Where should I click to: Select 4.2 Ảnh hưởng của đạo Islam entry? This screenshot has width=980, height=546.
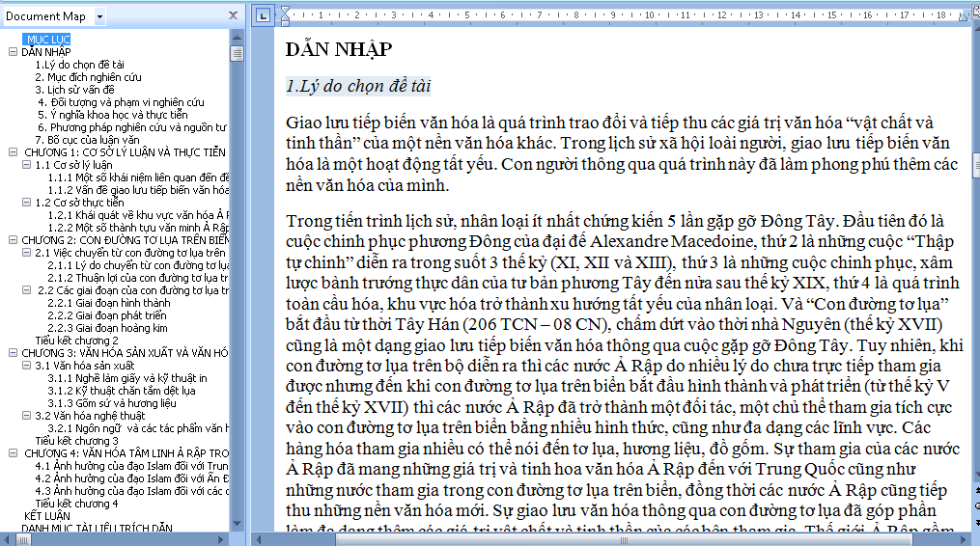coord(132,478)
